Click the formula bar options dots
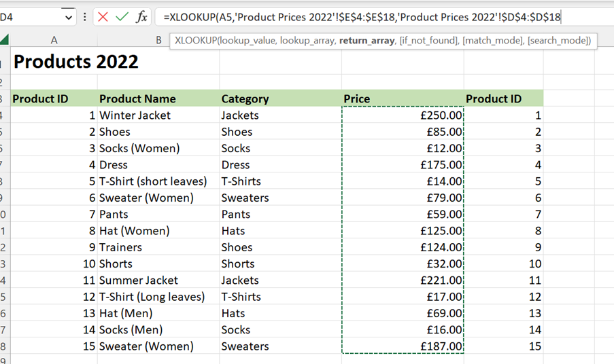This screenshot has width=614, height=364. click(84, 17)
